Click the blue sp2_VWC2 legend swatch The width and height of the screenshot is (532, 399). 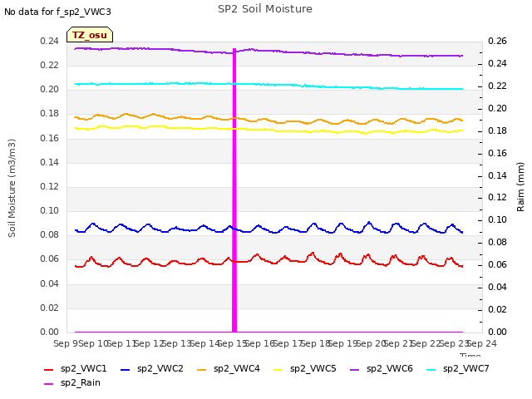(126, 369)
